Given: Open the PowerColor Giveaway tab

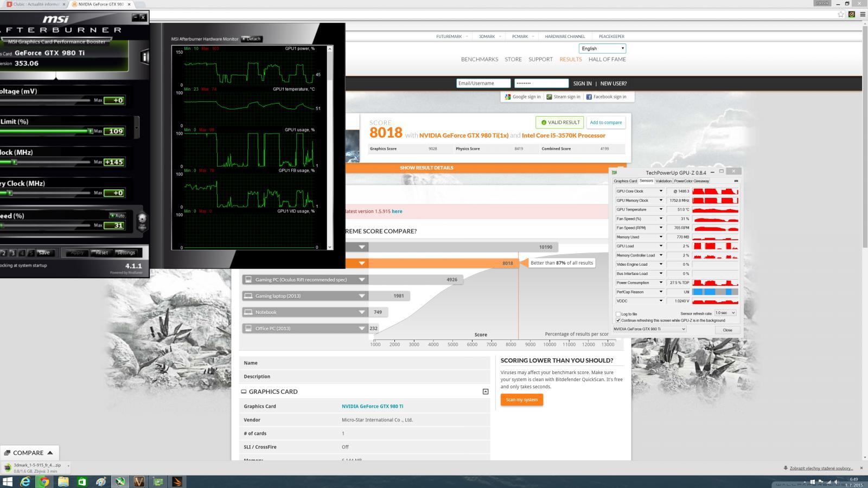Looking at the screenshot, I should click(692, 181).
